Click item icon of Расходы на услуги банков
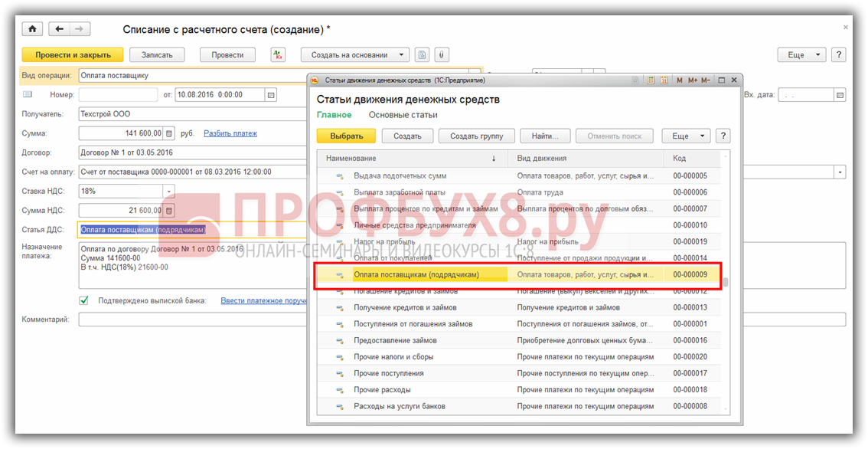 click(x=341, y=407)
